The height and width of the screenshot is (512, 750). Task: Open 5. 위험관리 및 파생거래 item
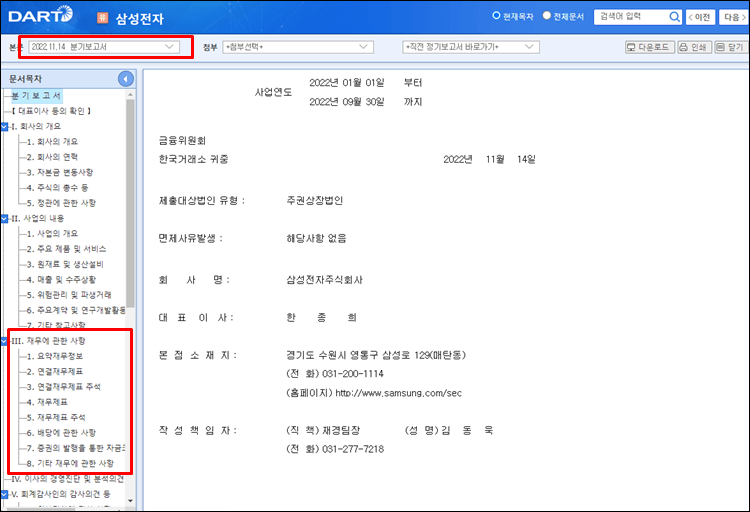pyautogui.click(x=69, y=295)
